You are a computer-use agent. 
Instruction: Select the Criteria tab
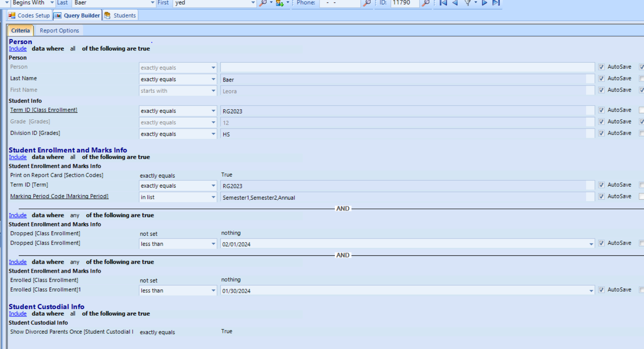(21, 31)
